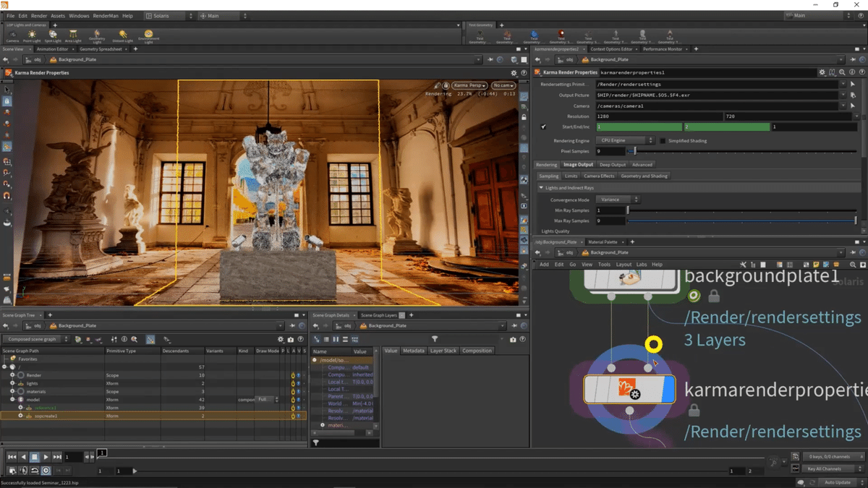Open the Camera Effects subtab

pos(599,176)
